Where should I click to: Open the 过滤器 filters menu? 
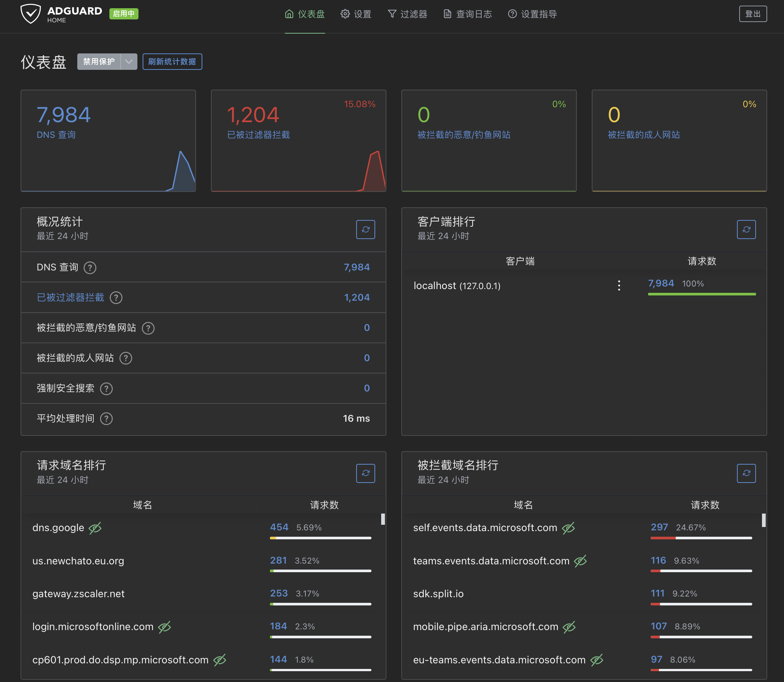coord(407,14)
